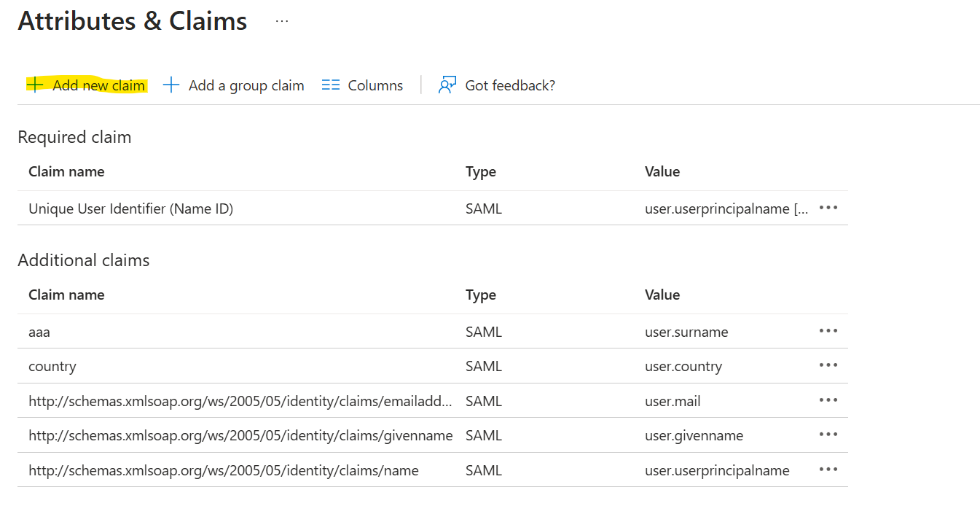Click Claim name header under Additional claims
Image resolution: width=980 pixels, height=514 pixels.
click(66, 295)
